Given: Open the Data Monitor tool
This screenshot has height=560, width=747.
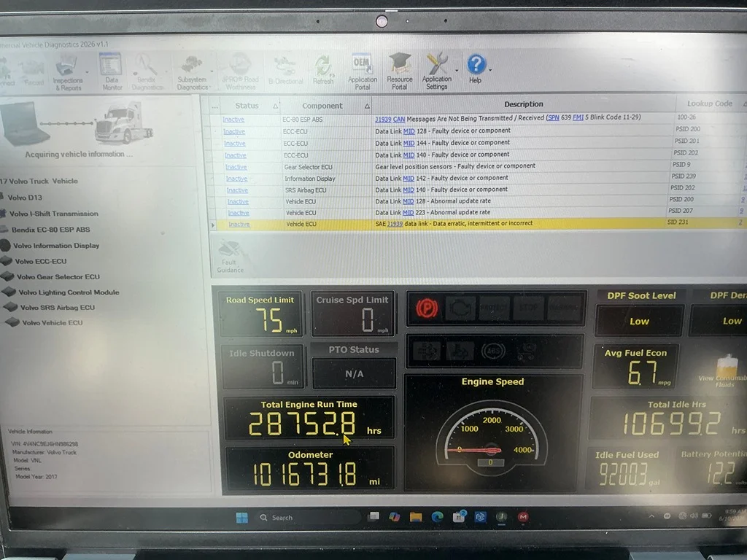Looking at the screenshot, I should [112, 71].
